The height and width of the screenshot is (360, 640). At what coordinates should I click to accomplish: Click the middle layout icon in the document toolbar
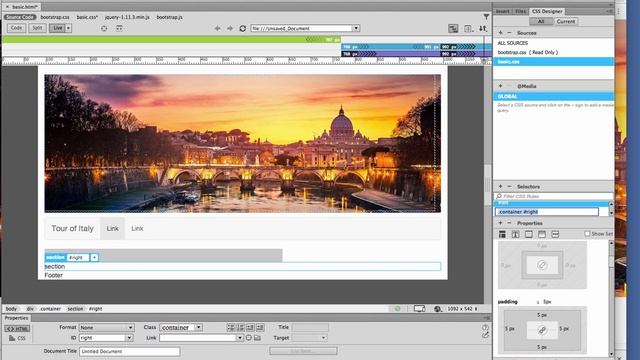(468, 28)
